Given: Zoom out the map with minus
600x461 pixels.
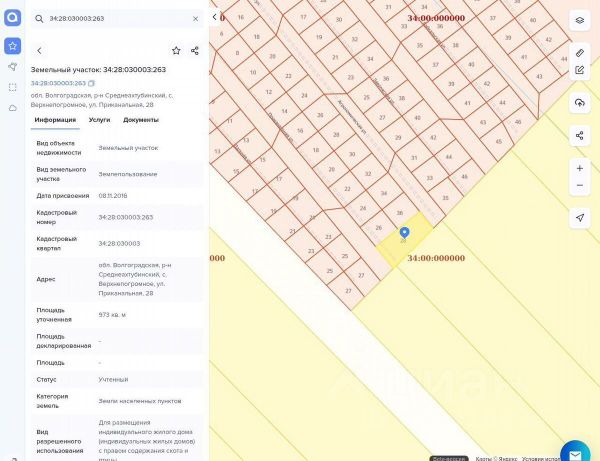Looking at the screenshot, I should click(x=580, y=186).
